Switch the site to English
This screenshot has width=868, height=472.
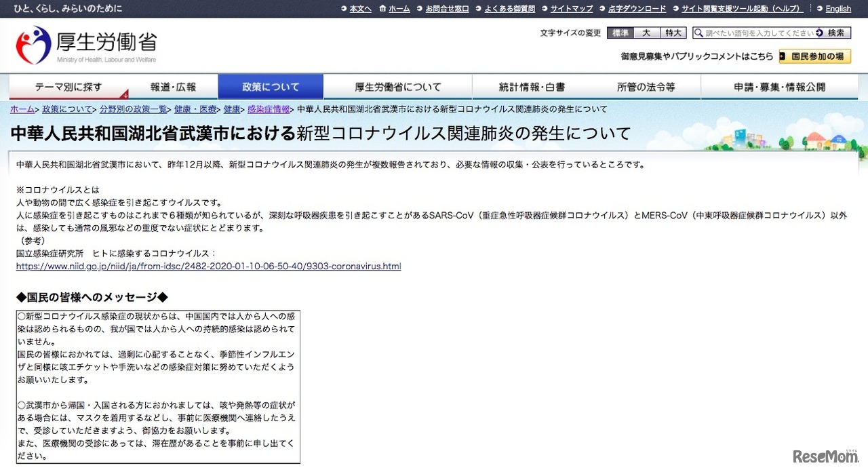837,8
